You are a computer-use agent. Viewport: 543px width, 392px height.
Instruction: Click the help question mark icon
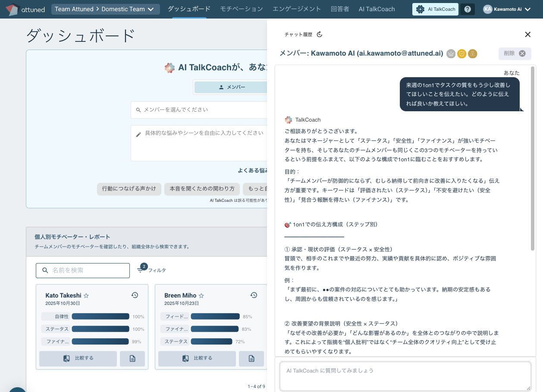[468, 9]
